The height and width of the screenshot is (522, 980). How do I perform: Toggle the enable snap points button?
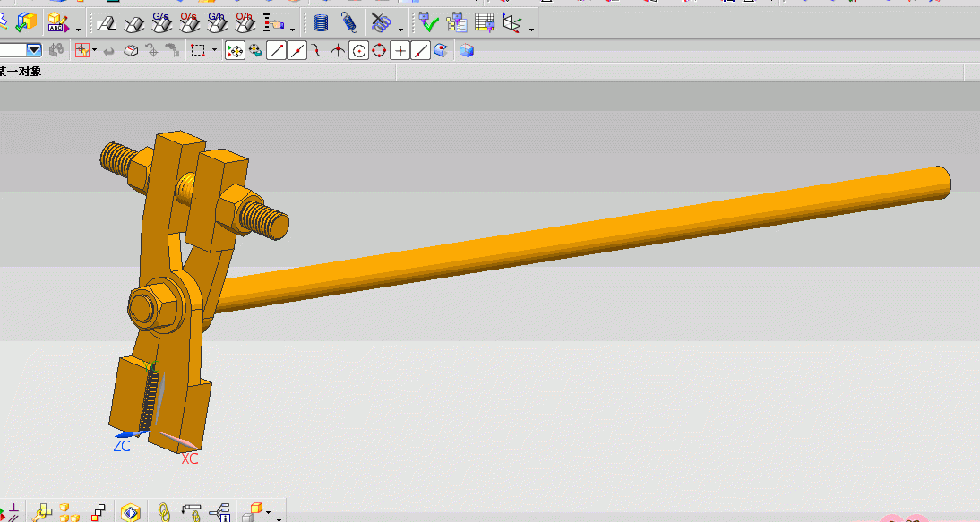point(235,50)
